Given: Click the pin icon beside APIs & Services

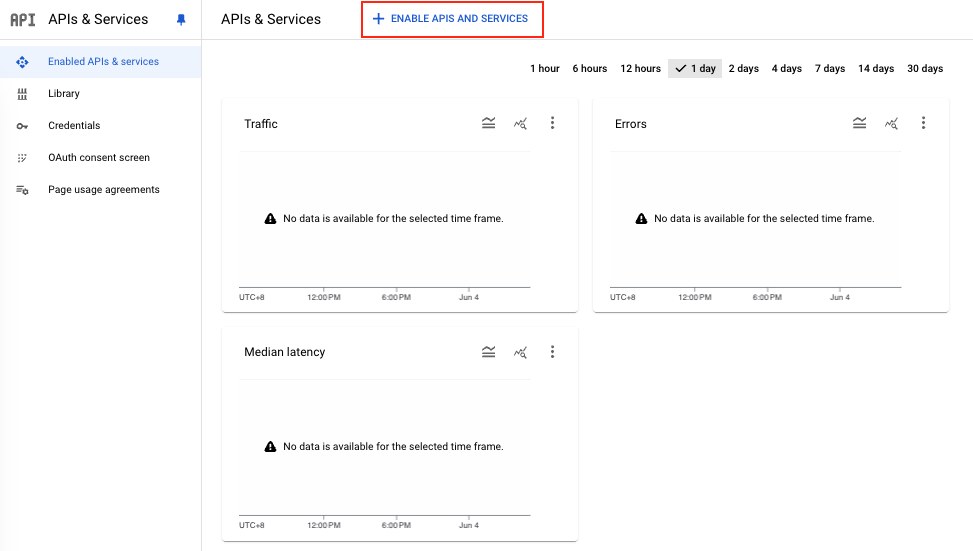Looking at the screenshot, I should (181, 20).
